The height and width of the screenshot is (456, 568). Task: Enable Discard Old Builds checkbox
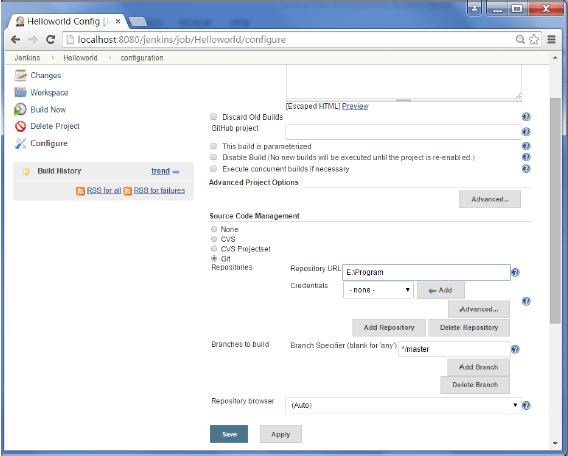point(213,117)
